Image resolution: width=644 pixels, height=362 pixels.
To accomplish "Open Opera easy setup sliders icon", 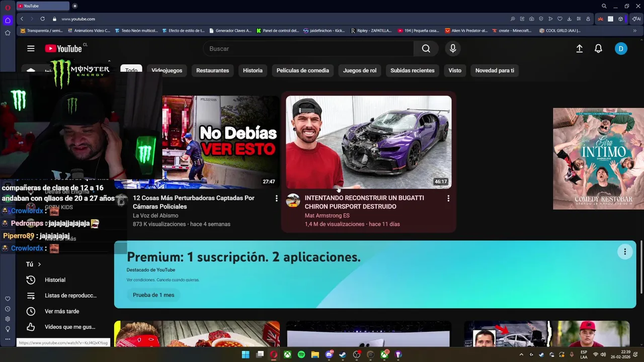I will (579, 19).
